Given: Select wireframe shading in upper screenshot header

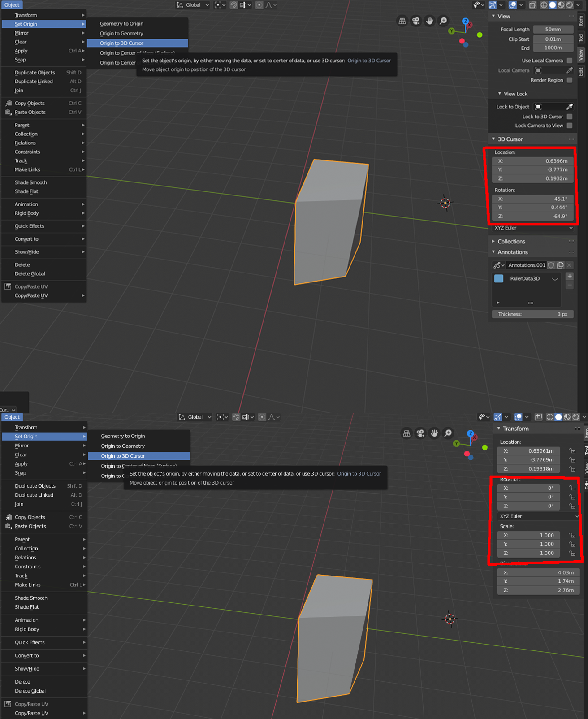Looking at the screenshot, I should [544, 5].
